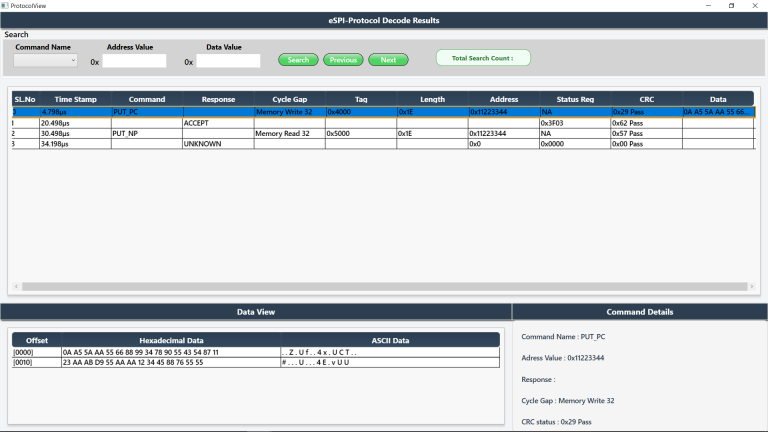768x432 pixels.
Task: Click the Address column header
Action: 504,99
